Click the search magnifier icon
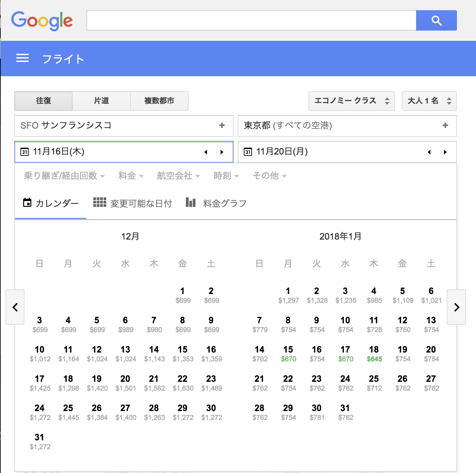The height and width of the screenshot is (473, 476). 436,20
